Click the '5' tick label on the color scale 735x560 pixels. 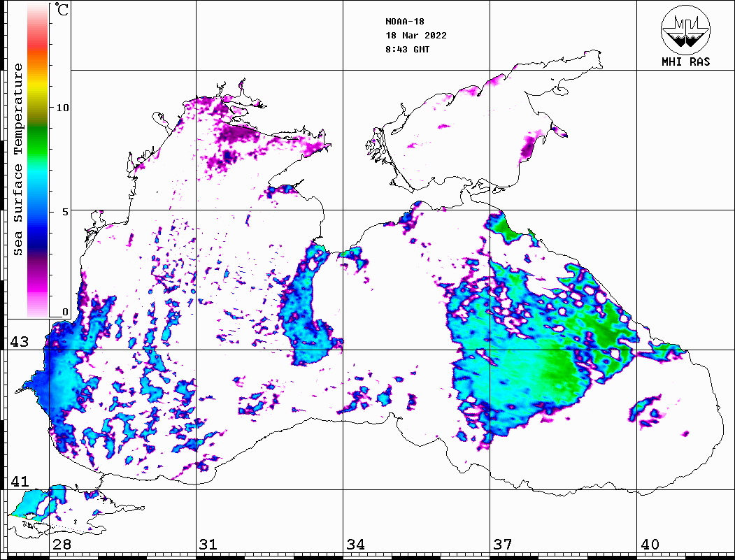point(65,212)
